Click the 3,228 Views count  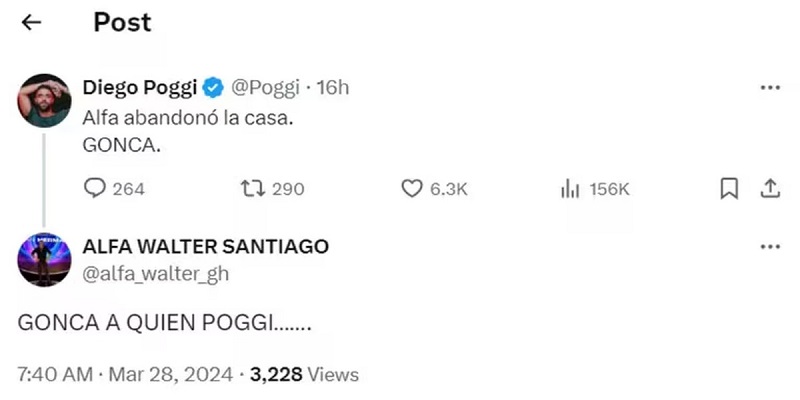coord(304,375)
